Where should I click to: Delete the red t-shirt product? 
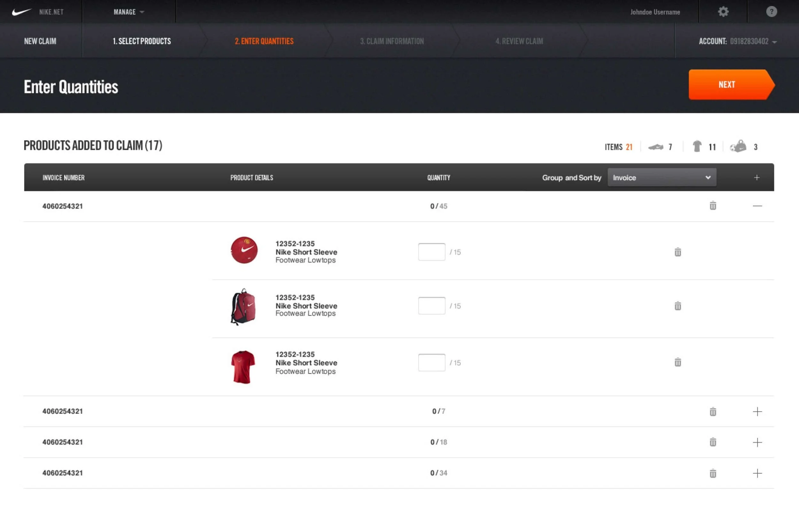[x=678, y=362]
